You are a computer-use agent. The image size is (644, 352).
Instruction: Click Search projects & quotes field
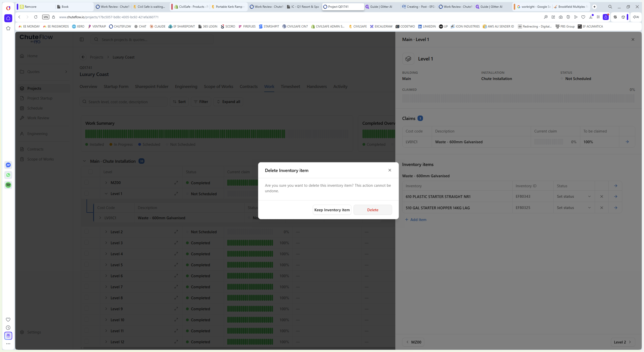(x=152, y=39)
